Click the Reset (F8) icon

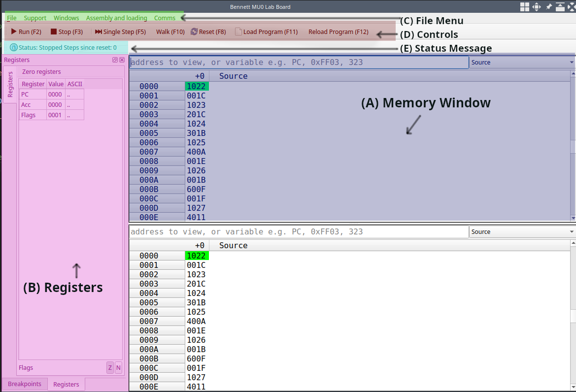pyautogui.click(x=194, y=32)
